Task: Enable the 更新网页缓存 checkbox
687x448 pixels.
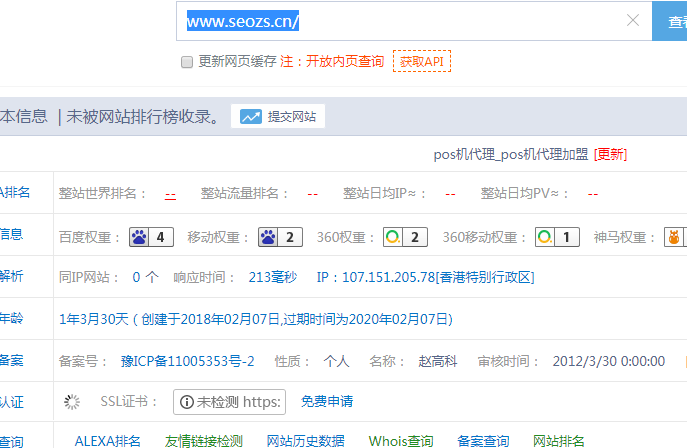Action: point(187,62)
